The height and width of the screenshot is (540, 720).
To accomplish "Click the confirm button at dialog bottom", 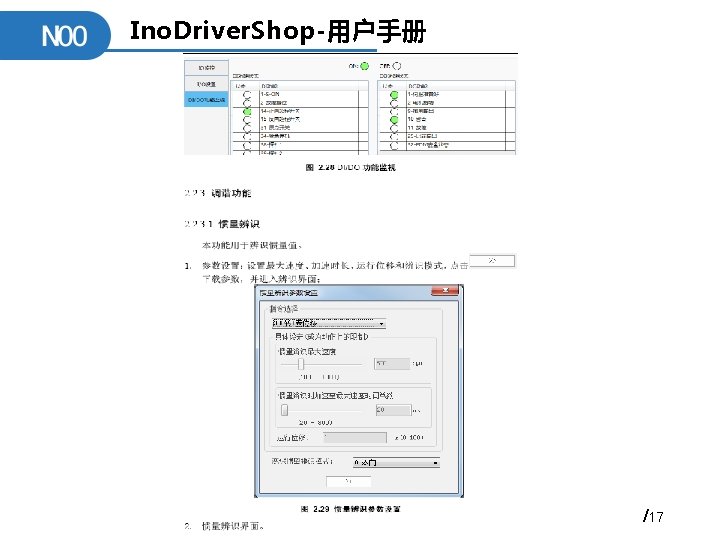I will (x=349, y=481).
